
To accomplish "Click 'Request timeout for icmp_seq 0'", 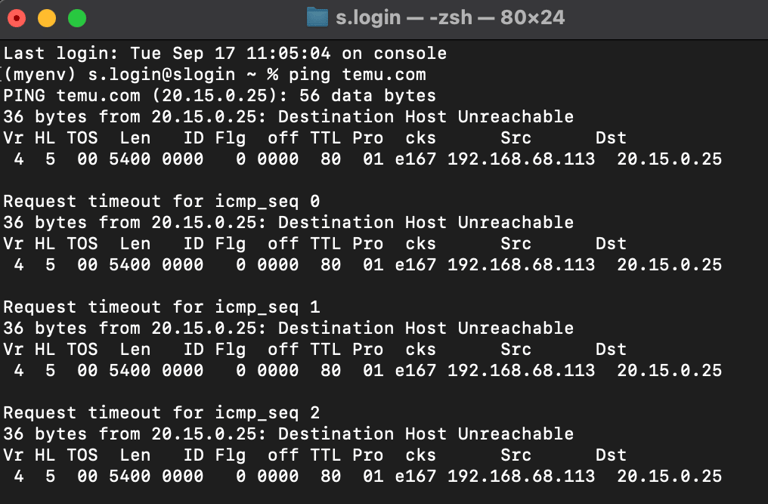I will point(162,201).
